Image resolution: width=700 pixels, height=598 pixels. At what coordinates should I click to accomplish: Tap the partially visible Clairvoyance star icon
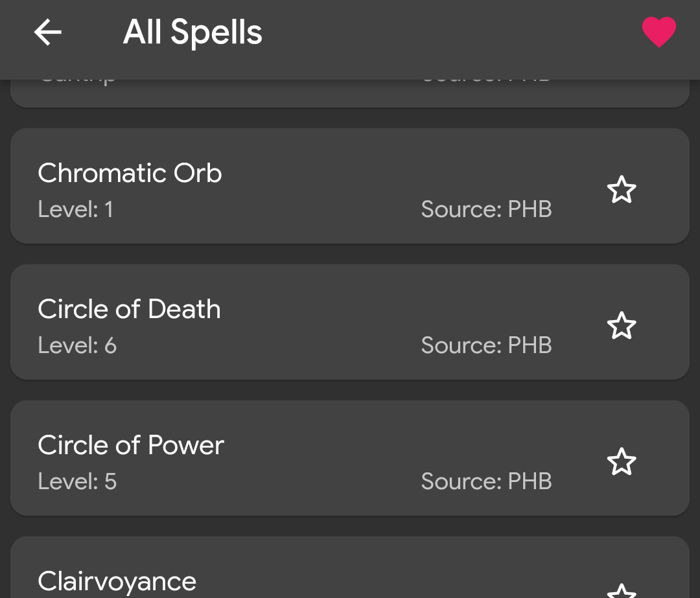pyautogui.click(x=622, y=592)
